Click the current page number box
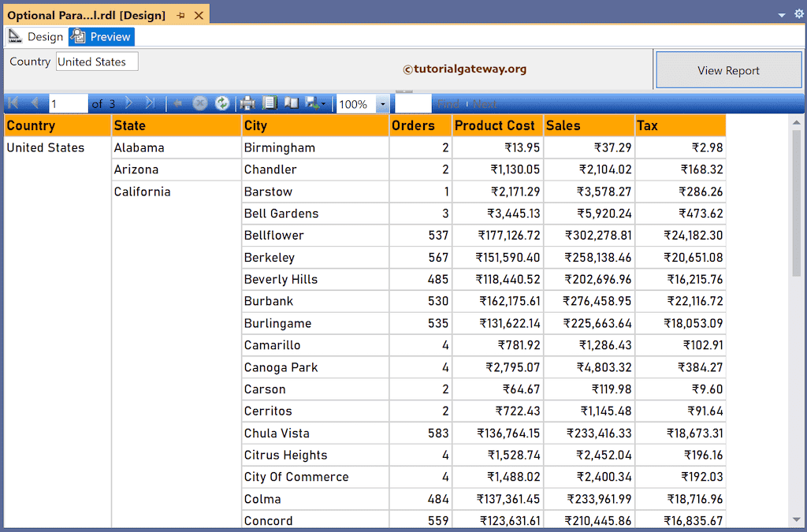Viewport: 807px width, 532px height. click(68, 104)
